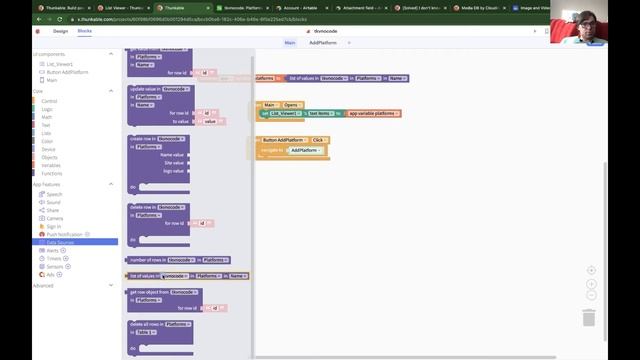Switch to the List Viewer browser tab
This screenshot has width=640, height=360.
coord(124,8)
